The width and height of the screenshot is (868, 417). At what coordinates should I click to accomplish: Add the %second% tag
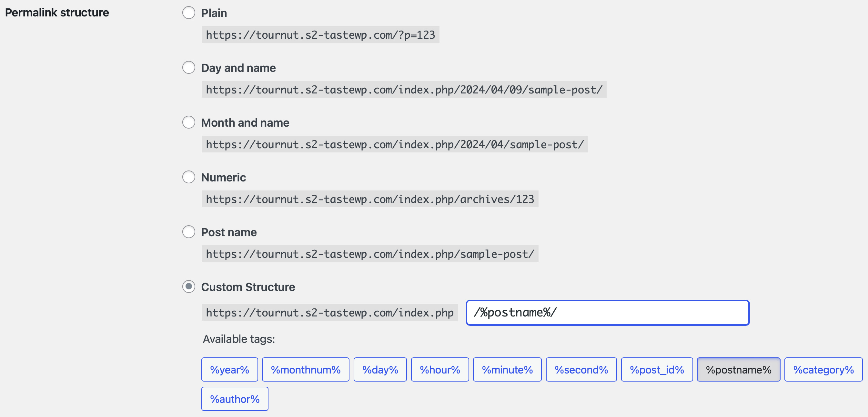pos(581,369)
